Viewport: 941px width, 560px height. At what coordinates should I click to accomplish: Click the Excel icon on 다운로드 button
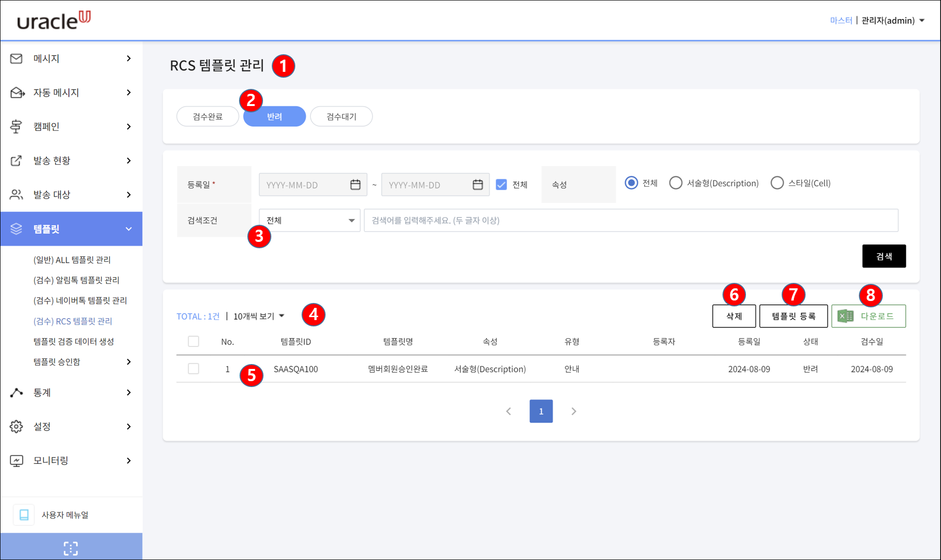[845, 316]
